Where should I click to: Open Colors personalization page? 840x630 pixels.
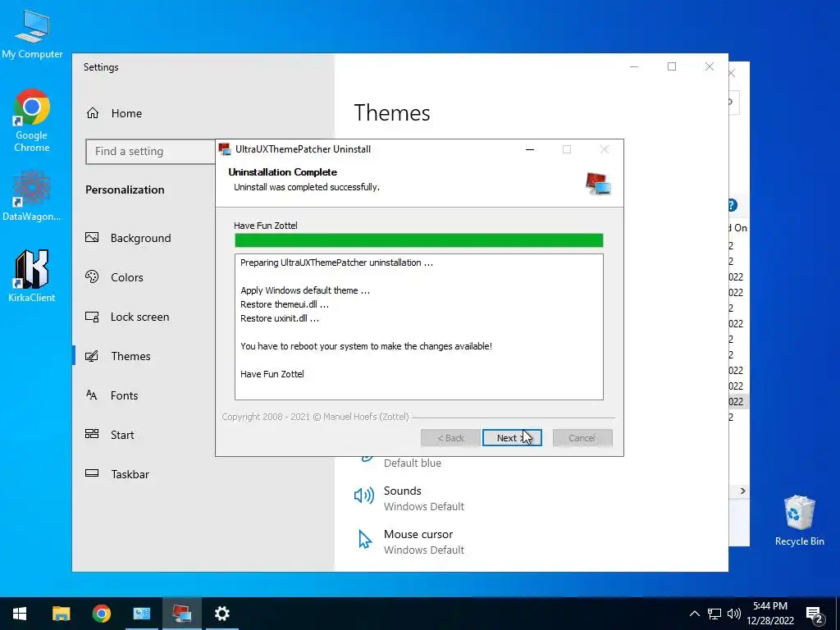[115, 277]
